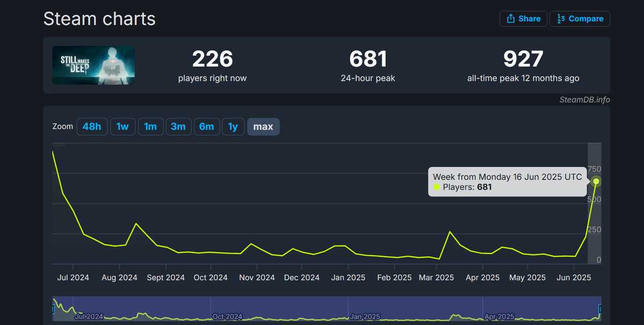Select the max zoom range
Image resolution: width=644 pixels, height=325 pixels.
[x=263, y=126]
